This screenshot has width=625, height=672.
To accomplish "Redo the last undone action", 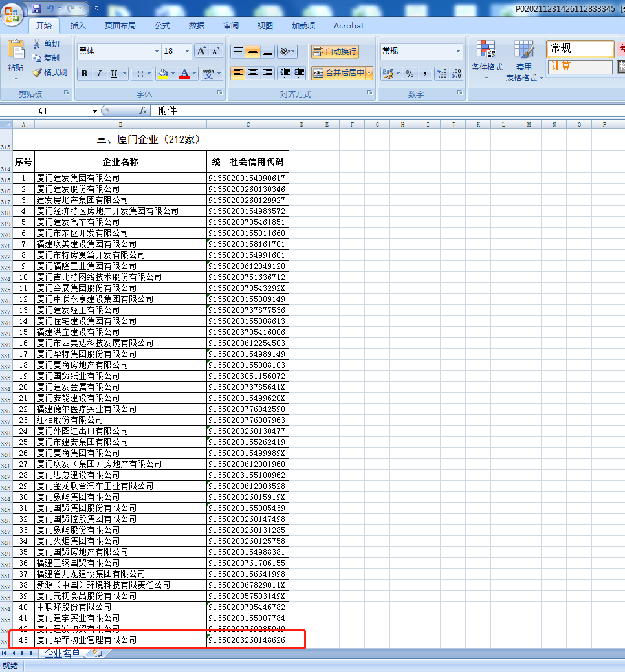I will (71, 8).
